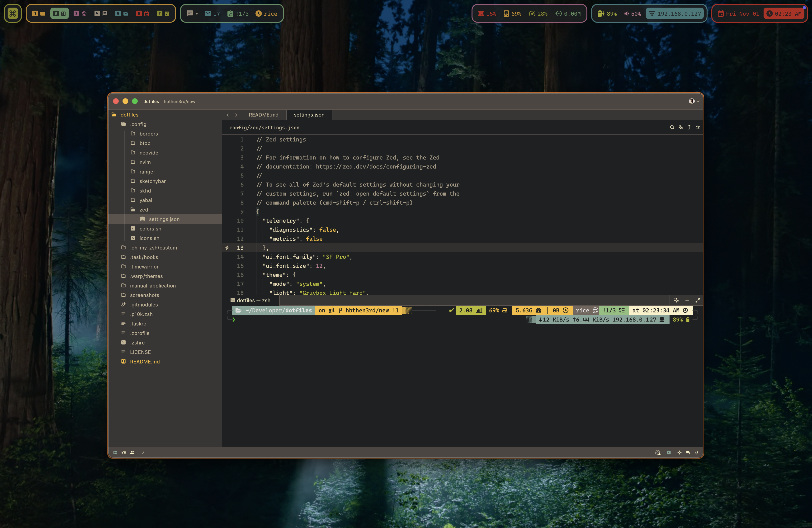The image size is (812, 528).
Task: Switch to workspace 1 in the top bar
Action: pyautogui.click(x=38, y=14)
